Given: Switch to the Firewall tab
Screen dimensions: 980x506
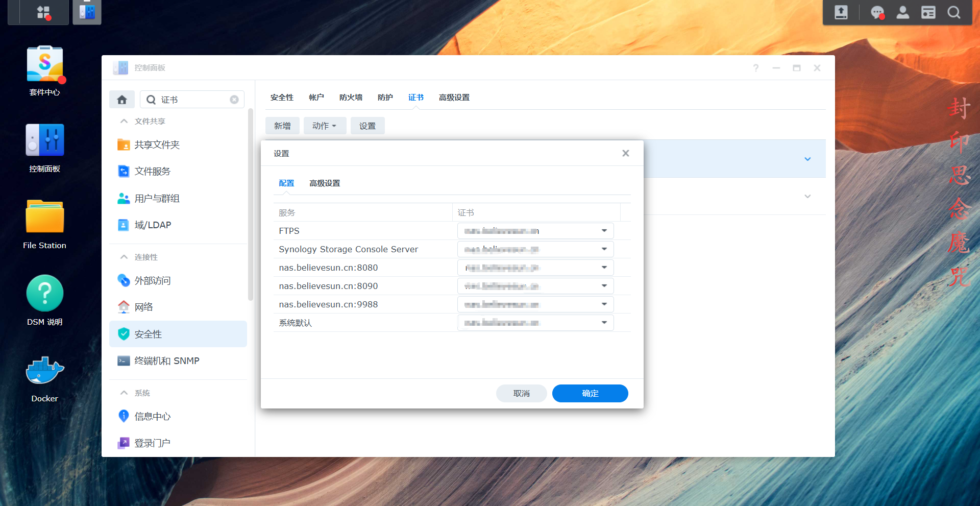Looking at the screenshot, I should (351, 98).
